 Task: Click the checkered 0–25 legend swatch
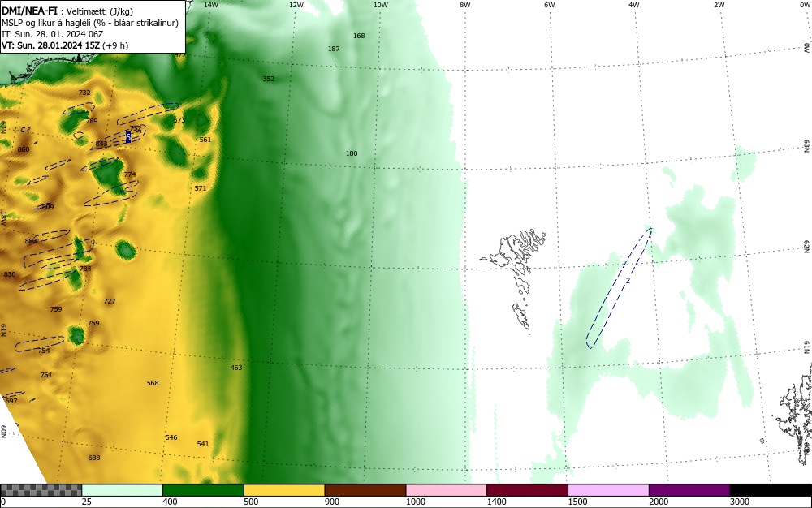pyautogui.click(x=41, y=490)
